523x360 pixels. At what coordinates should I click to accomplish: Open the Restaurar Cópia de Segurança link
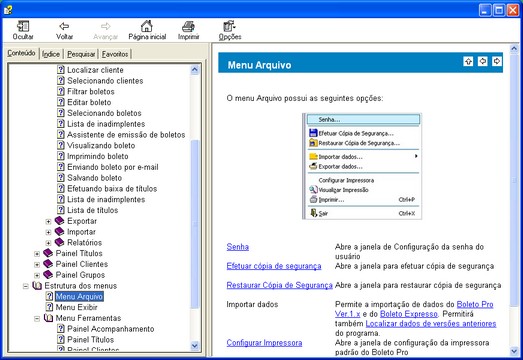click(280, 285)
